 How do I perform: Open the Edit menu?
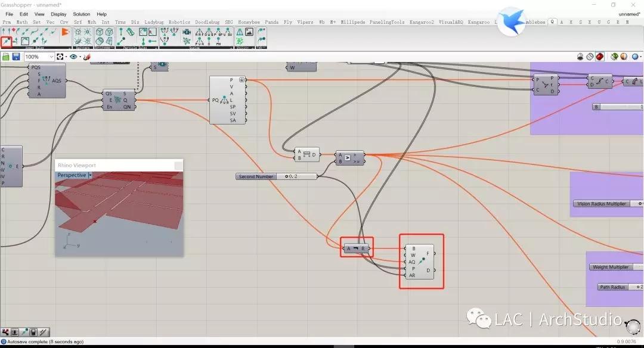click(x=24, y=14)
